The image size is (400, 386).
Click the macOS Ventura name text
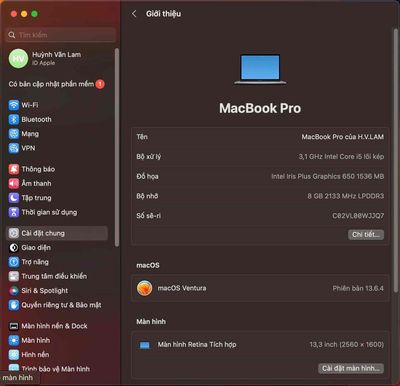(x=182, y=288)
